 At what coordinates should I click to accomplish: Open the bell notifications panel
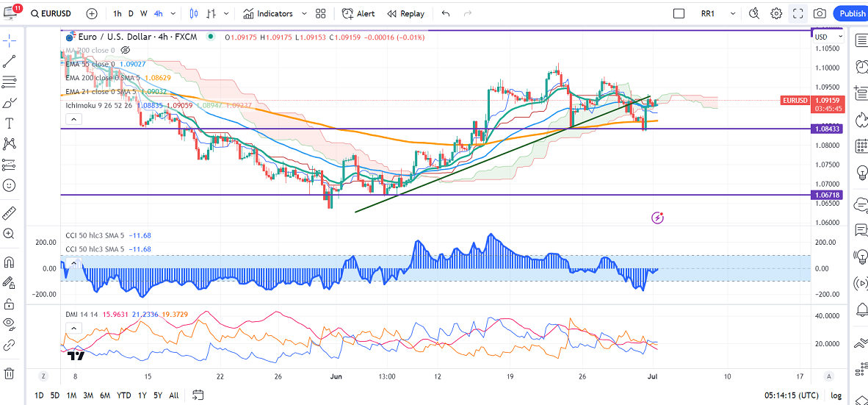[861, 309]
